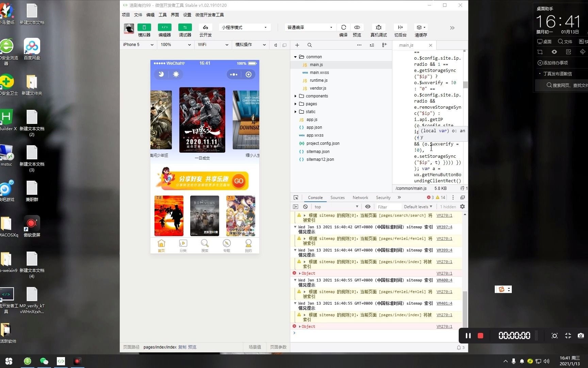Screen dimensions: 588x368
Task: Click the collapse-all file tree icon
Action: click(372, 45)
